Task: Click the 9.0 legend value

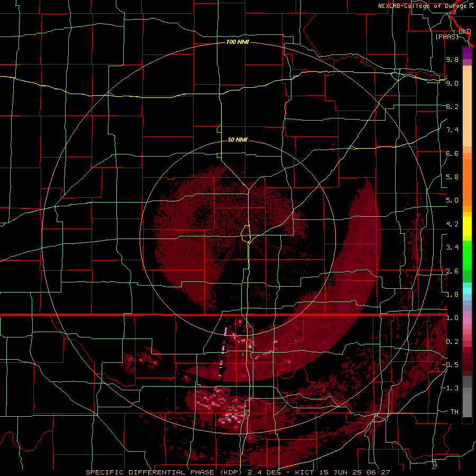Action: click(x=452, y=83)
